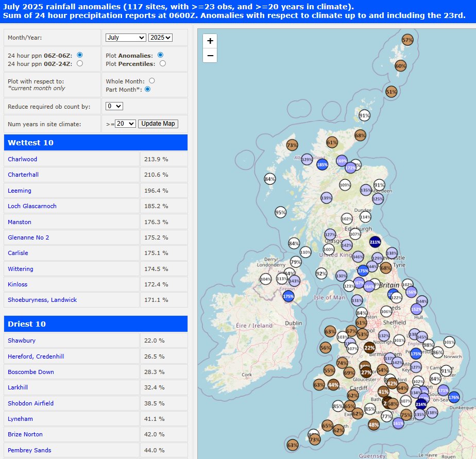Screen dimensions: 476x459
Task: Open the Wittering site link
Action: click(20, 269)
